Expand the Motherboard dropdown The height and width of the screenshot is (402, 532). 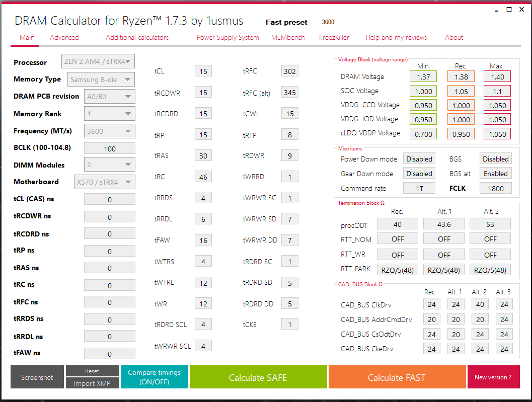[105, 182]
